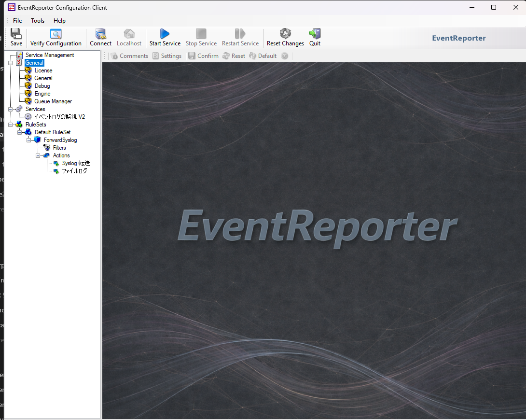Start the service with the play icon

tap(165, 33)
